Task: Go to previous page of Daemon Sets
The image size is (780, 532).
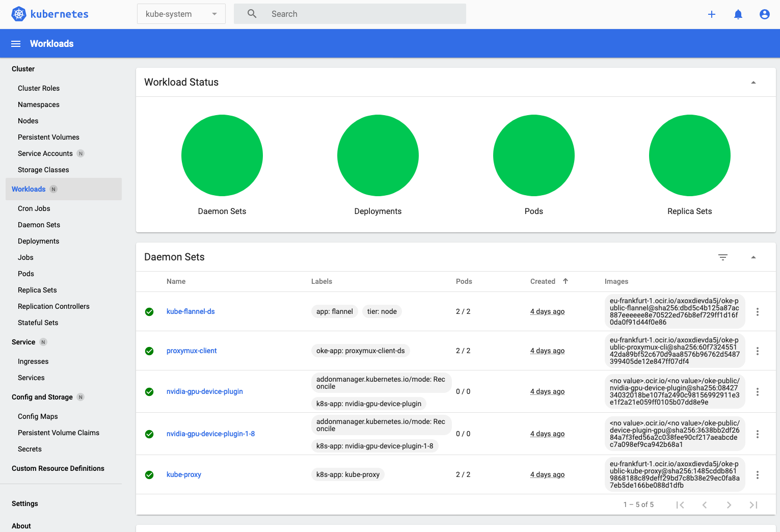Action: click(705, 505)
